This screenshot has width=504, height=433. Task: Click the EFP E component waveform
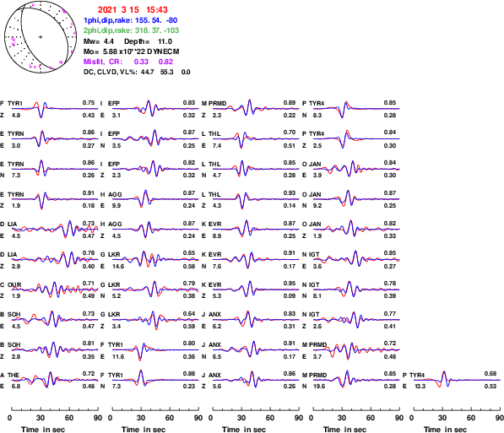click(155, 109)
